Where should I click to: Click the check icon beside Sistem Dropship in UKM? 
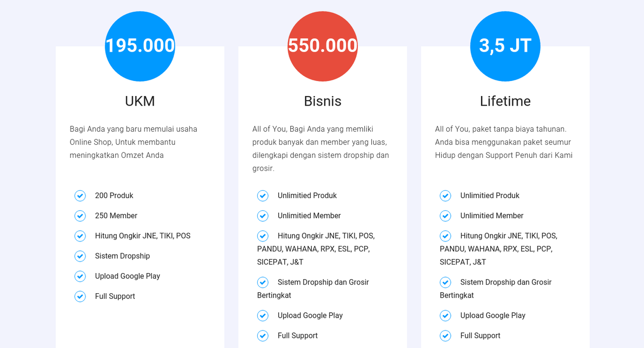point(80,256)
